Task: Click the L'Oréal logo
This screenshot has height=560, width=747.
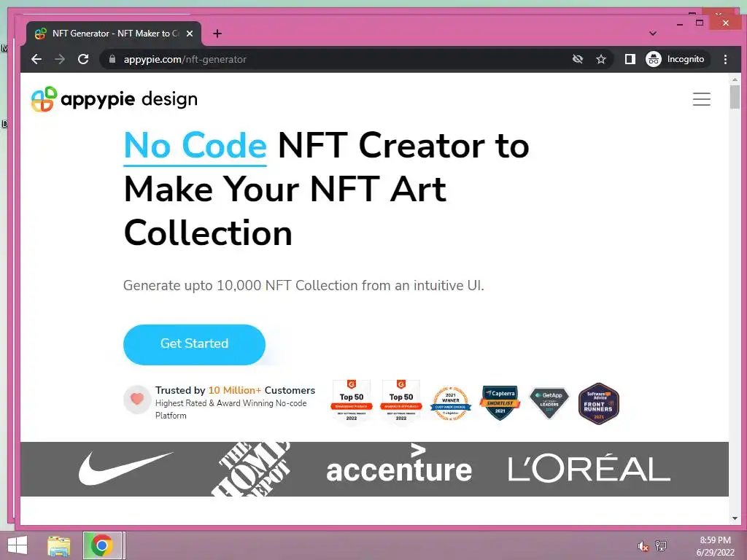Action: tap(589, 468)
